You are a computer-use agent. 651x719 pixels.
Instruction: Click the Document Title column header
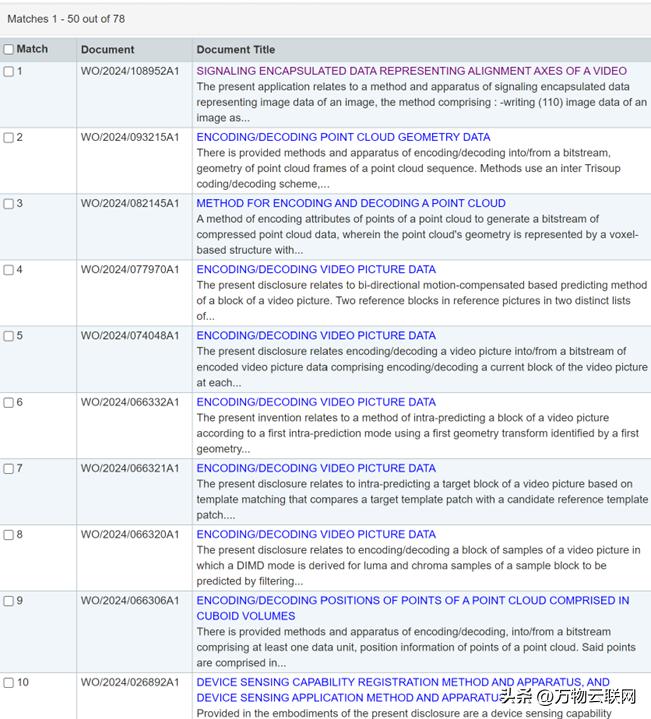click(x=236, y=49)
